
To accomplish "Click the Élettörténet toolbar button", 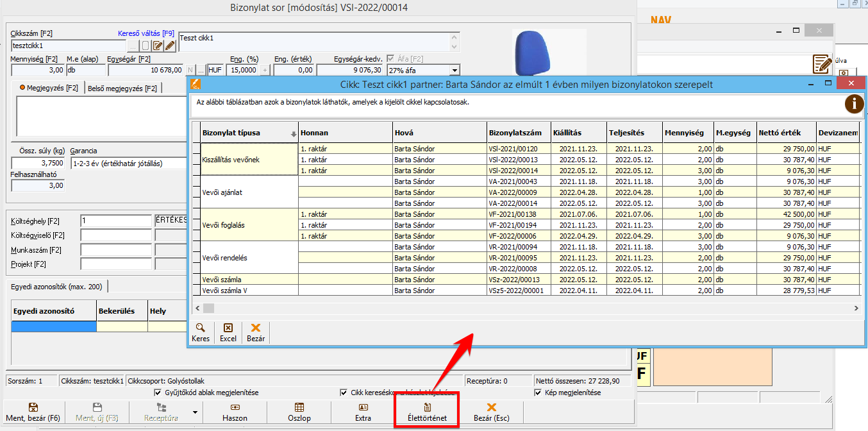I will coord(427,412).
